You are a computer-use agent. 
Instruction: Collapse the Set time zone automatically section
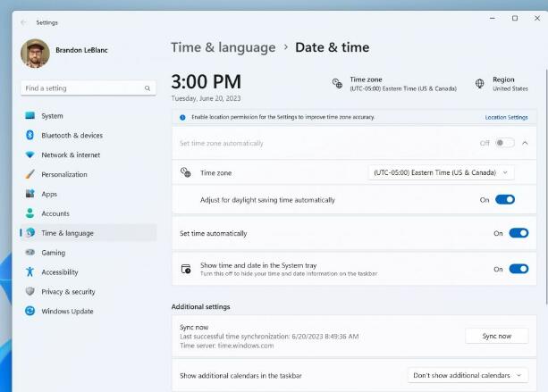click(525, 143)
